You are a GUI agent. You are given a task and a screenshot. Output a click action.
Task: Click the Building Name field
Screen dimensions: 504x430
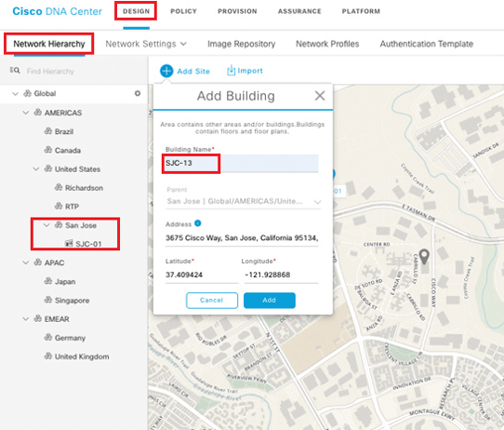pos(241,163)
